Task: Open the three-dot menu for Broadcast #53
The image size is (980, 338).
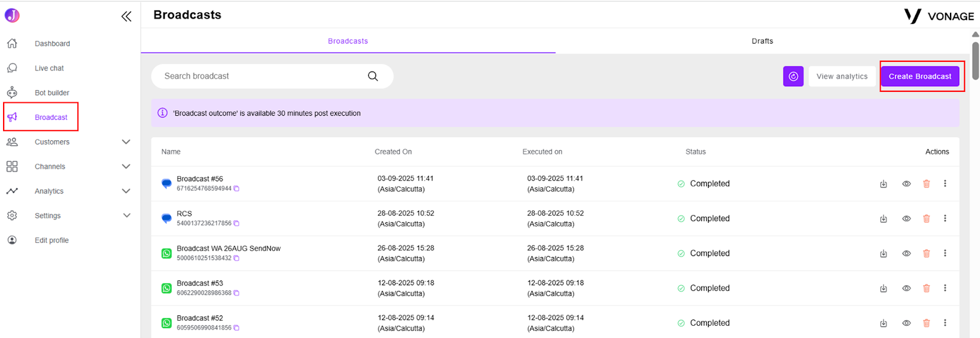Action: click(x=945, y=288)
